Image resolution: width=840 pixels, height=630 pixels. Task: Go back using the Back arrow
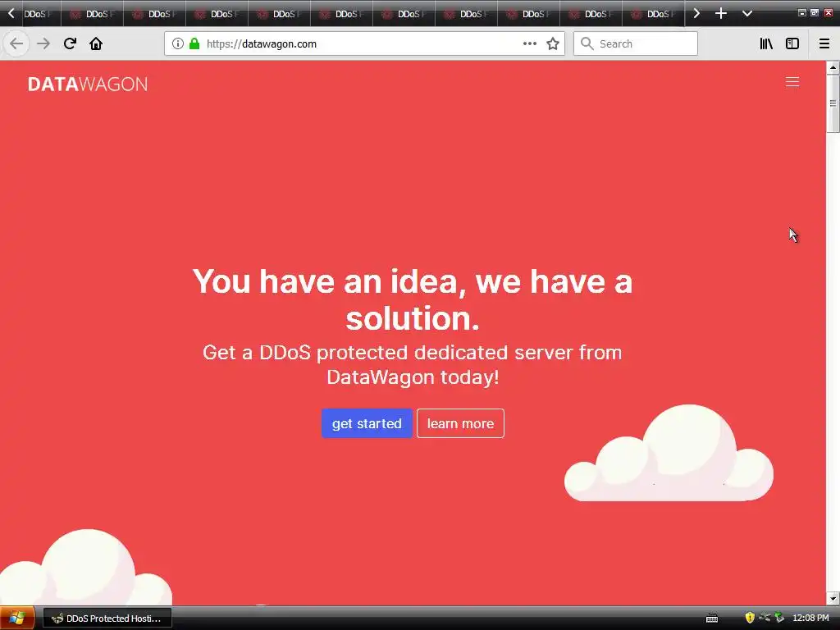tap(16, 44)
